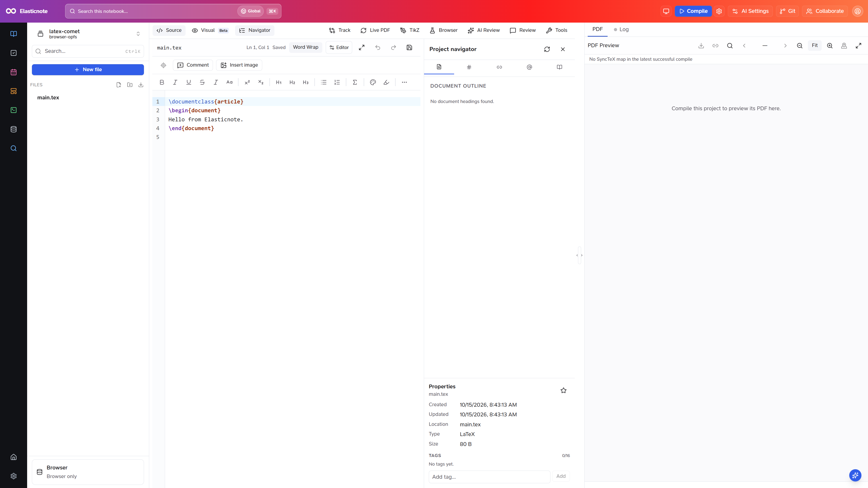
Task: Zoom in on PDF preview
Action: click(x=830, y=45)
